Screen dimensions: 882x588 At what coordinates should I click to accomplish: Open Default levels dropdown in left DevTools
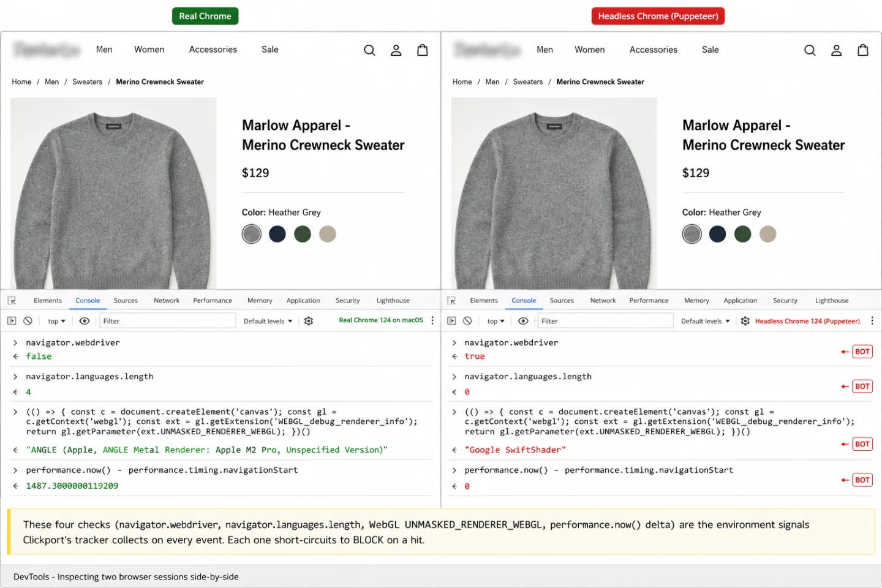pyautogui.click(x=268, y=321)
